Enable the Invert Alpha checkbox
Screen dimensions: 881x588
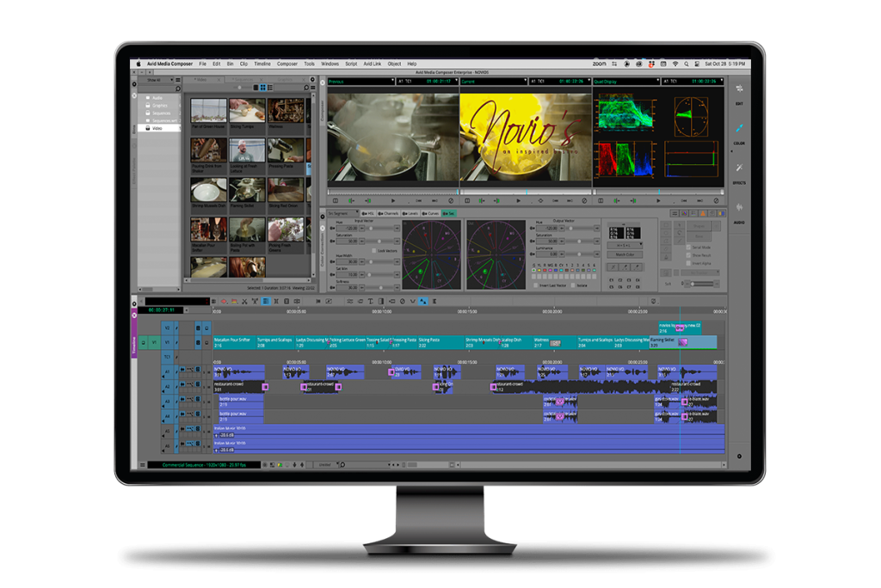688,263
